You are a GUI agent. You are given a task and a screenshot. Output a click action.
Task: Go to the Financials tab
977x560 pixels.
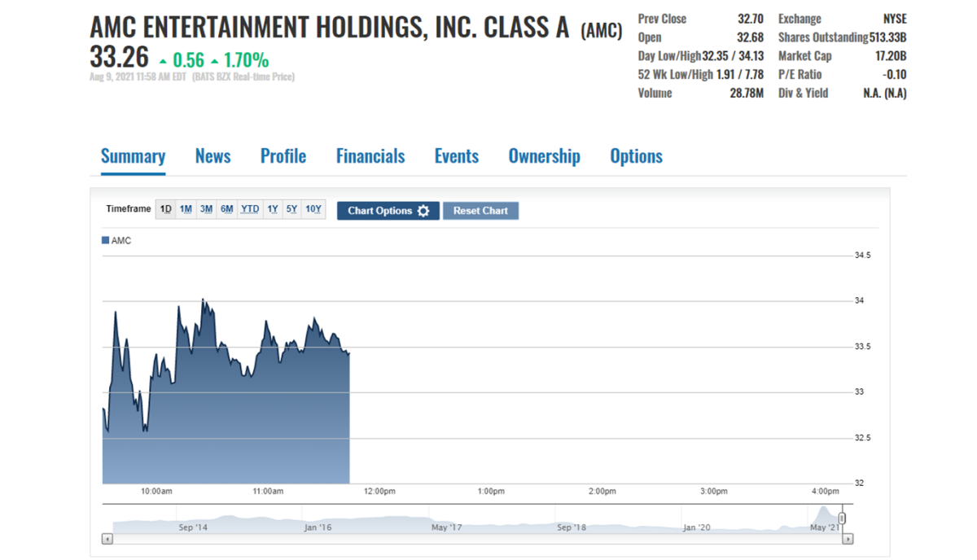pyautogui.click(x=370, y=156)
